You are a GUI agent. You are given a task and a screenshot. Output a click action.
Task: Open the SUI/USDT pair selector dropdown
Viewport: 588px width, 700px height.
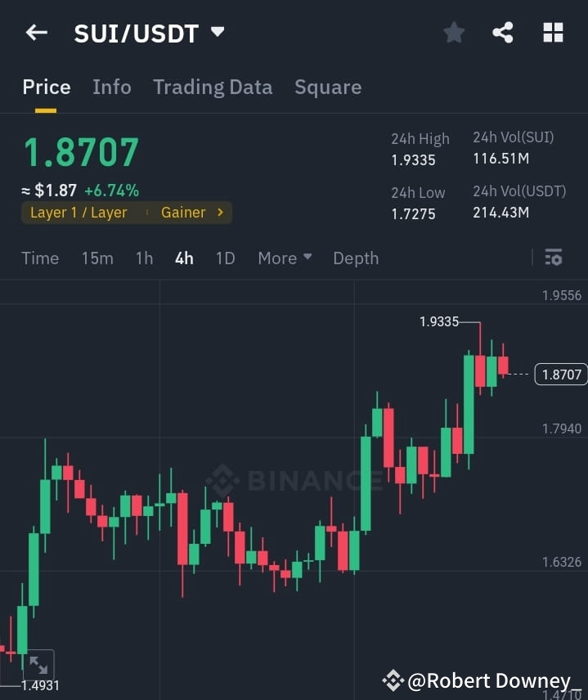click(217, 32)
